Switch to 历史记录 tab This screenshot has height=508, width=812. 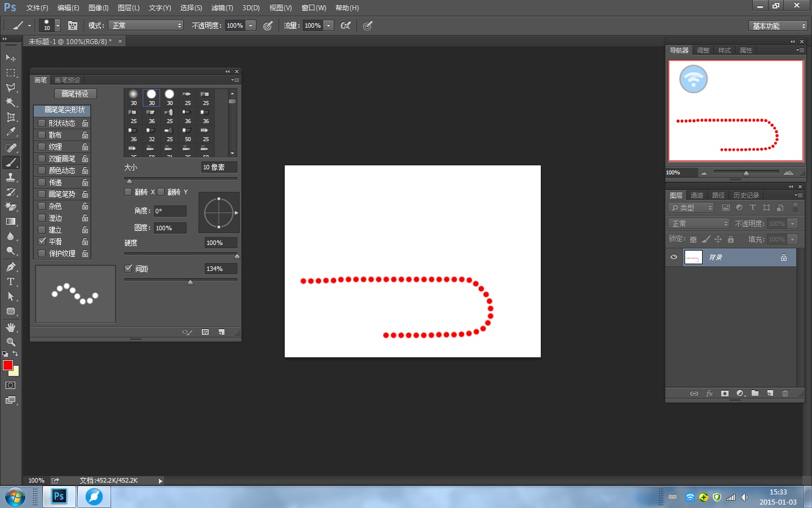(746, 195)
